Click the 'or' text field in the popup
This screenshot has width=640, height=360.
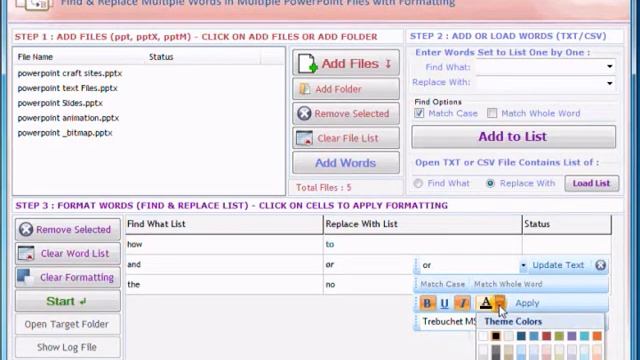470,266
